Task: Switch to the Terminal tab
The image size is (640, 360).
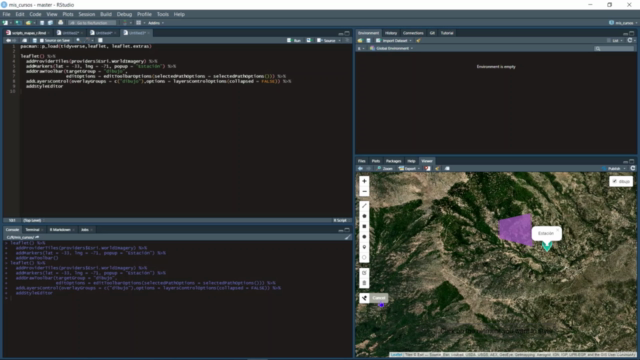Action: (33, 230)
